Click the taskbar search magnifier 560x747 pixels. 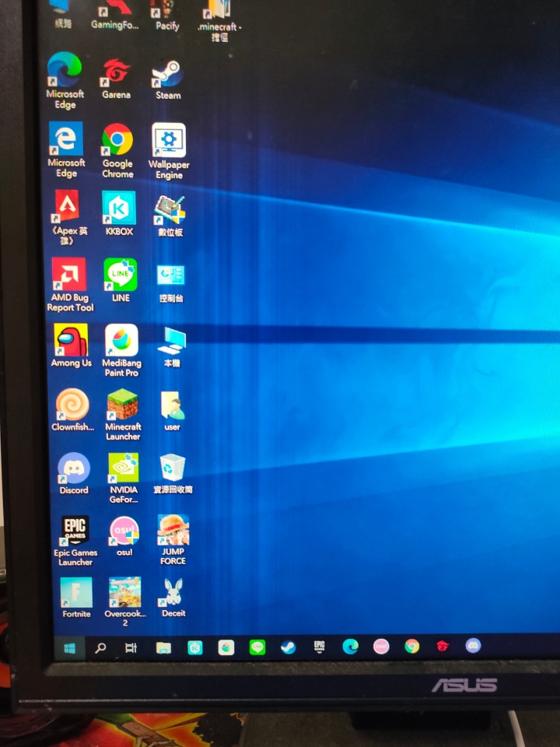(x=100, y=648)
